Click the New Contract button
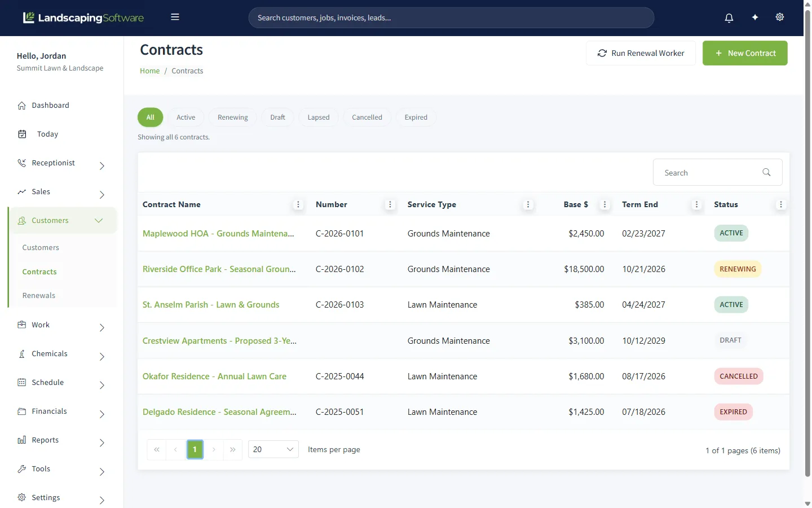 (x=745, y=53)
